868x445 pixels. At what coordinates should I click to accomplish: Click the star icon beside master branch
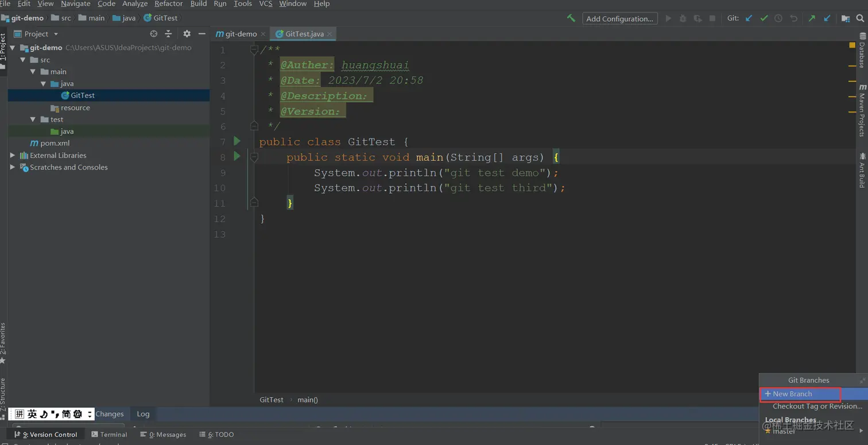[768, 431]
